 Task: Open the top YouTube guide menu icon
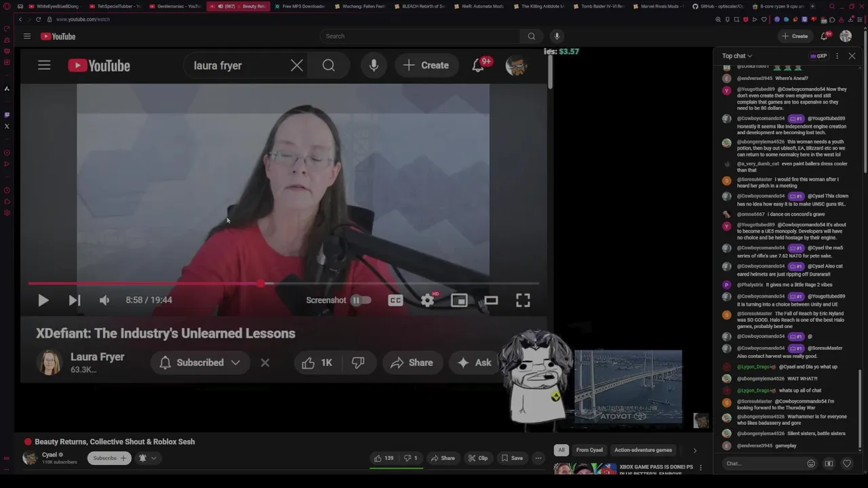[26, 36]
